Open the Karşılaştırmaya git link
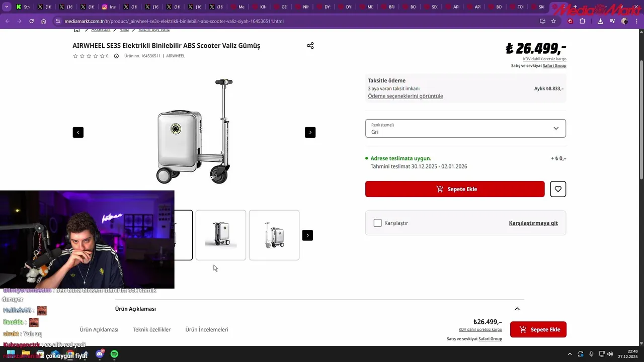The width and height of the screenshot is (644, 362). pyautogui.click(x=533, y=223)
